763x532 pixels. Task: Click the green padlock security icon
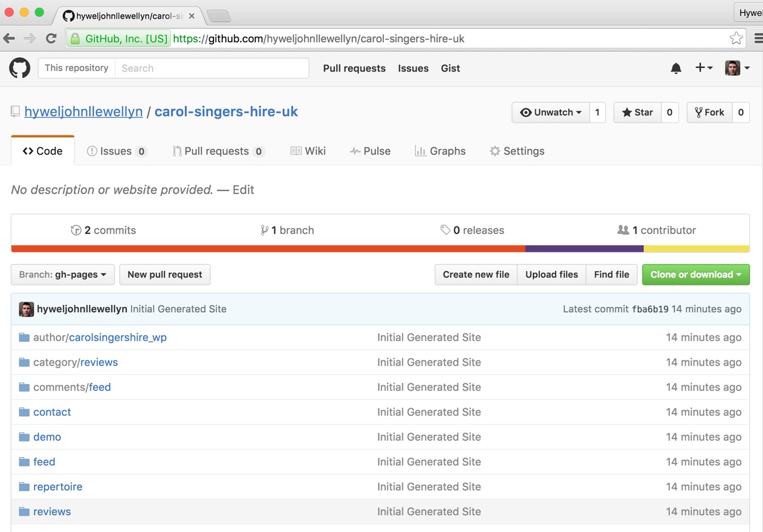[x=75, y=39]
